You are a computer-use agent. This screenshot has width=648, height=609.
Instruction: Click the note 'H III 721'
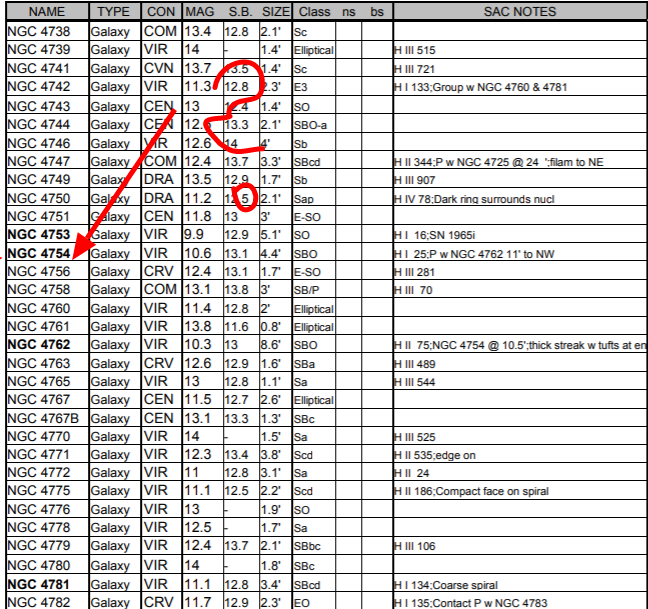click(415, 69)
